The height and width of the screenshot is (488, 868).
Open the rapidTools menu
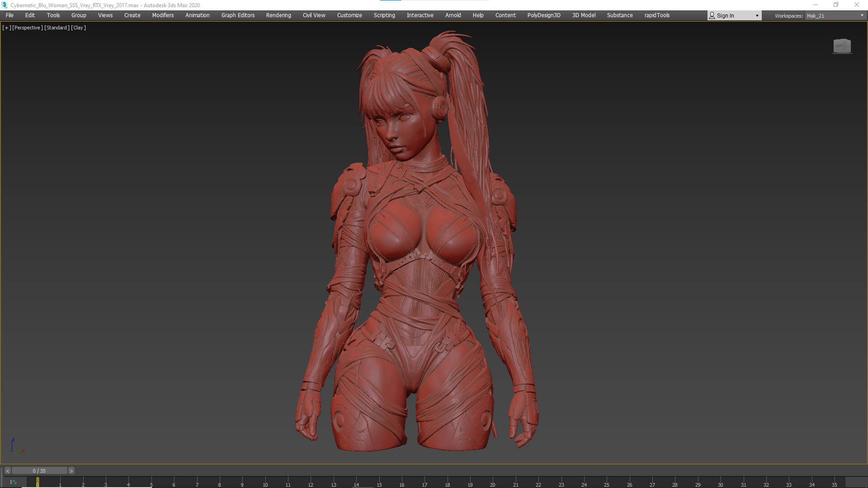(657, 15)
